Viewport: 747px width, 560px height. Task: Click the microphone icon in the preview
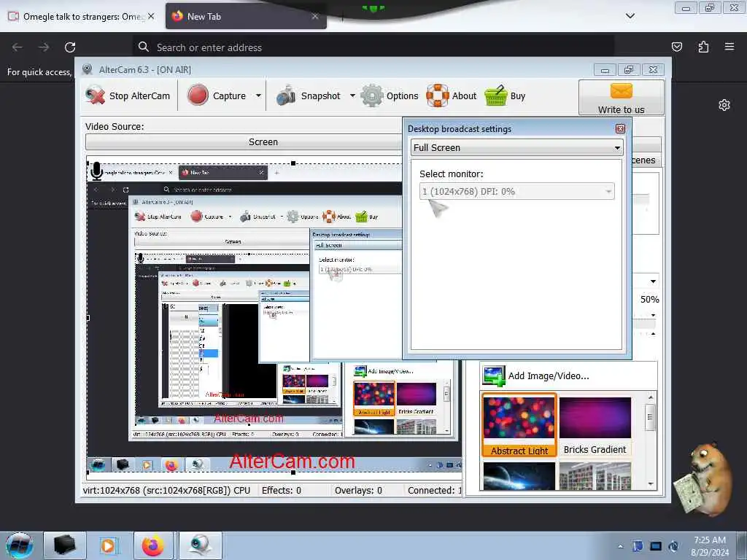pos(97,171)
